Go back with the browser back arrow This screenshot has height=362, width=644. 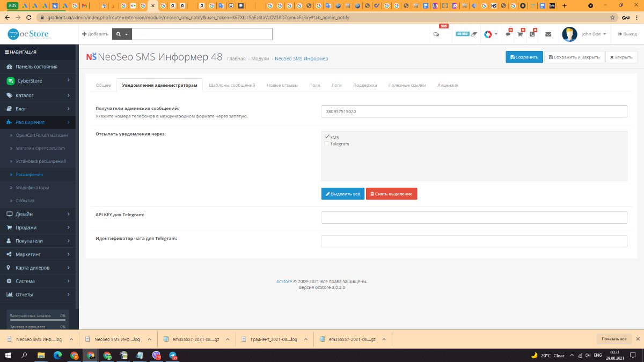pyautogui.click(x=7, y=17)
